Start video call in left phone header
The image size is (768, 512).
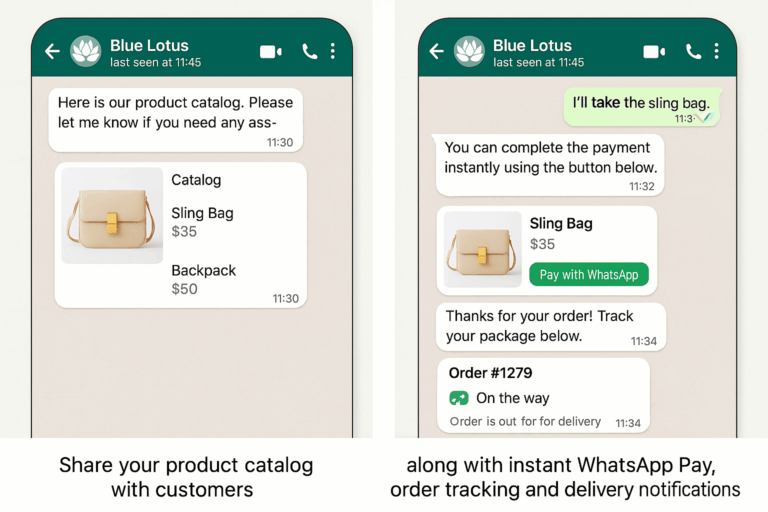(270, 51)
